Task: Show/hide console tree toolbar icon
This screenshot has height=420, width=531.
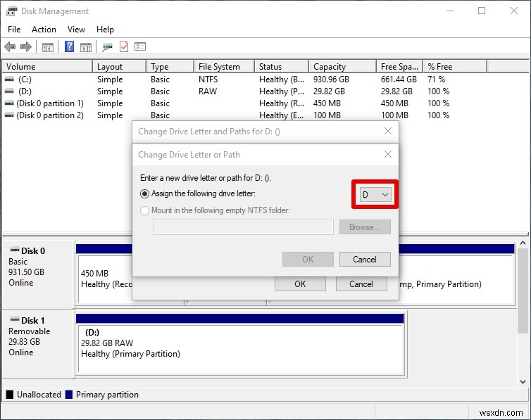Action: [x=48, y=47]
